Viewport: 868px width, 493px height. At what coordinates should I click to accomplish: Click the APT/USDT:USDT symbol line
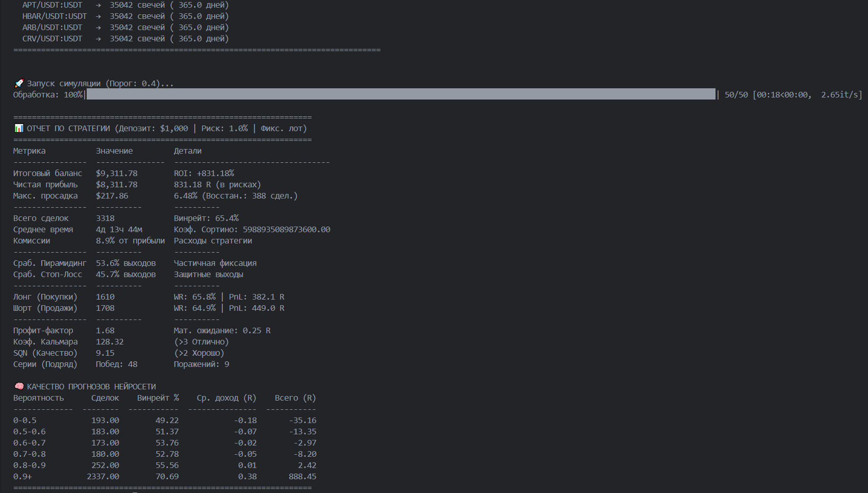pos(52,5)
